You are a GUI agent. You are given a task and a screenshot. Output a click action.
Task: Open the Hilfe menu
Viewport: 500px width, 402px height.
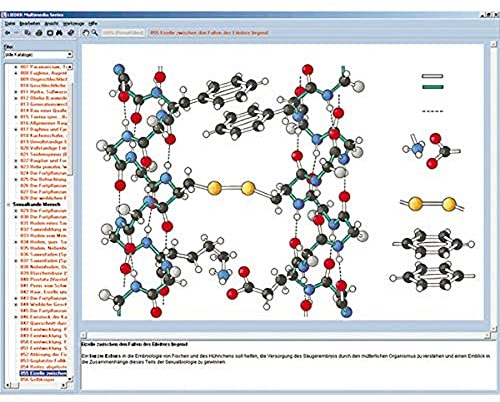[x=93, y=24]
